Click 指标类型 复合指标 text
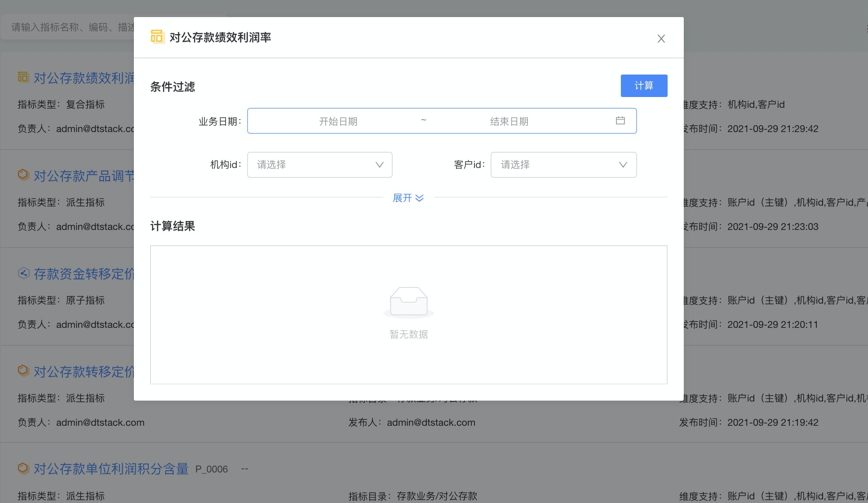This screenshot has height=503, width=868. coord(61,105)
